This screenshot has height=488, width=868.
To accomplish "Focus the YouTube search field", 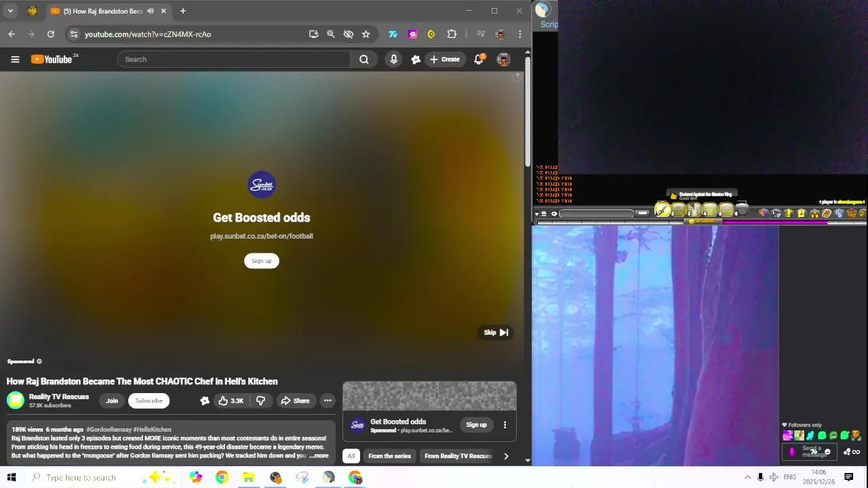I will [234, 60].
